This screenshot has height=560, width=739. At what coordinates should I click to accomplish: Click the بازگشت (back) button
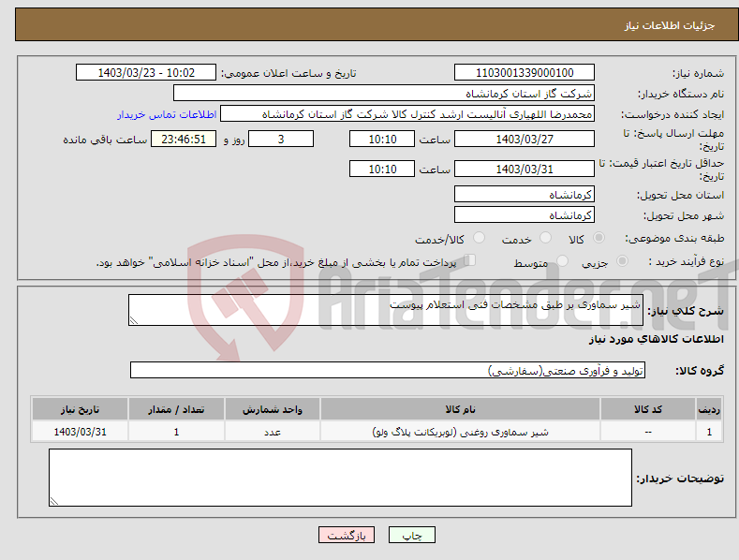click(x=347, y=535)
